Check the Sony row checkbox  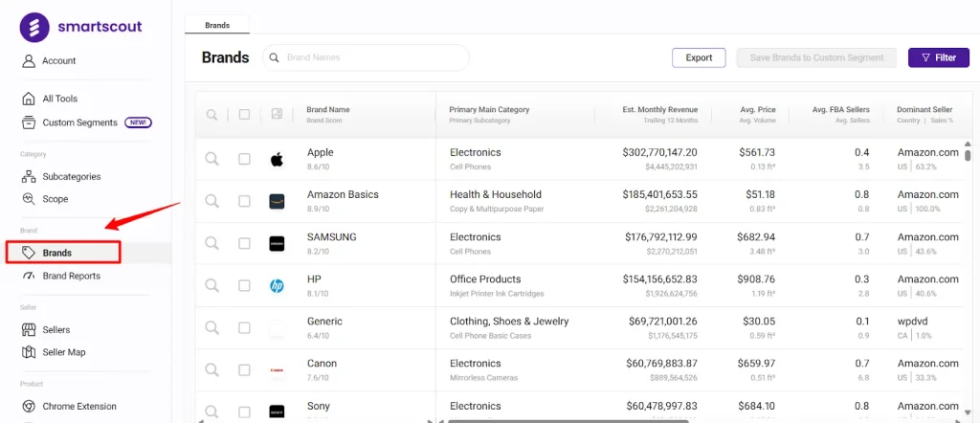point(244,412)
